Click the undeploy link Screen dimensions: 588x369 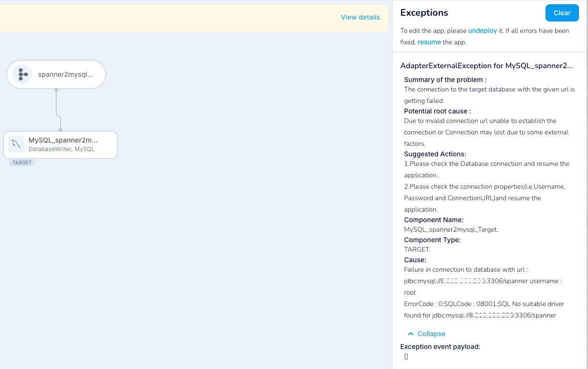point(482,31)
